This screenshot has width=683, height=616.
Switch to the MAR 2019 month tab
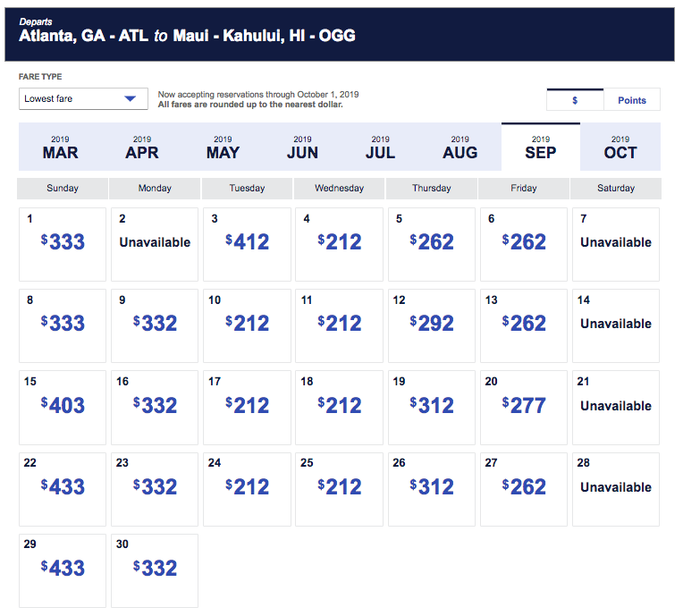click(x=60, y=147)
